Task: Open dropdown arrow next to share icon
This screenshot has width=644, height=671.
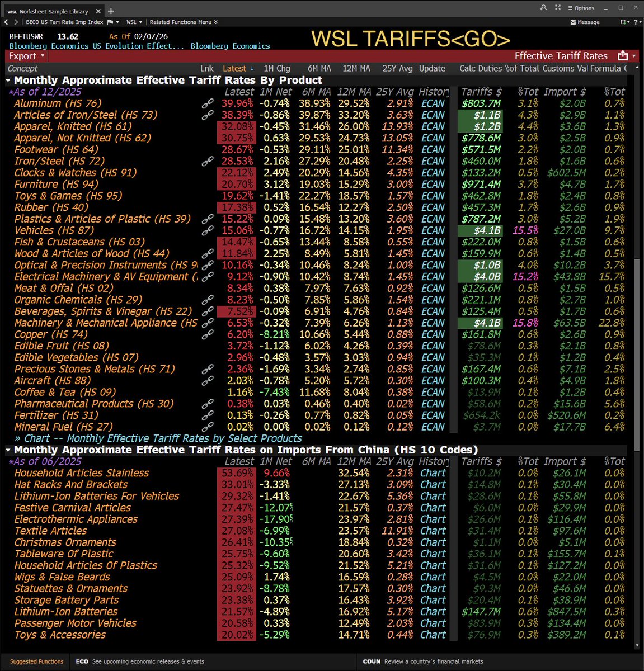Action: point(634,56)
